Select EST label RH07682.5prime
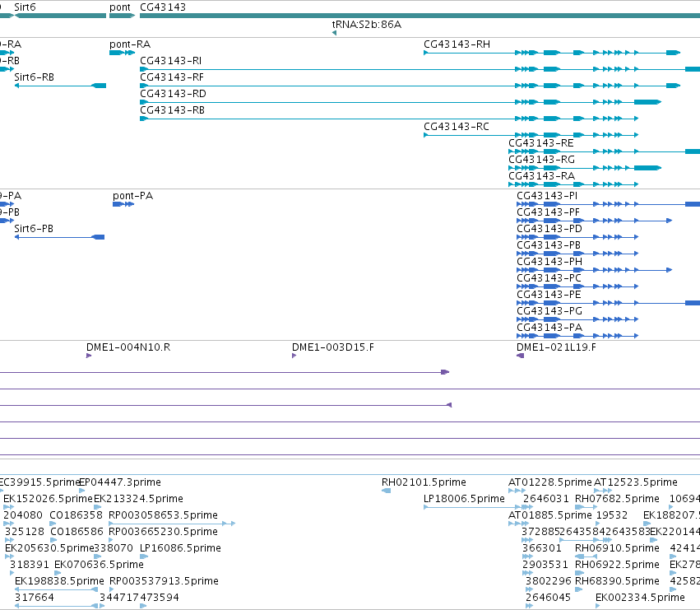This screenshot has height=610, width=700. click(x=617, y=499)
